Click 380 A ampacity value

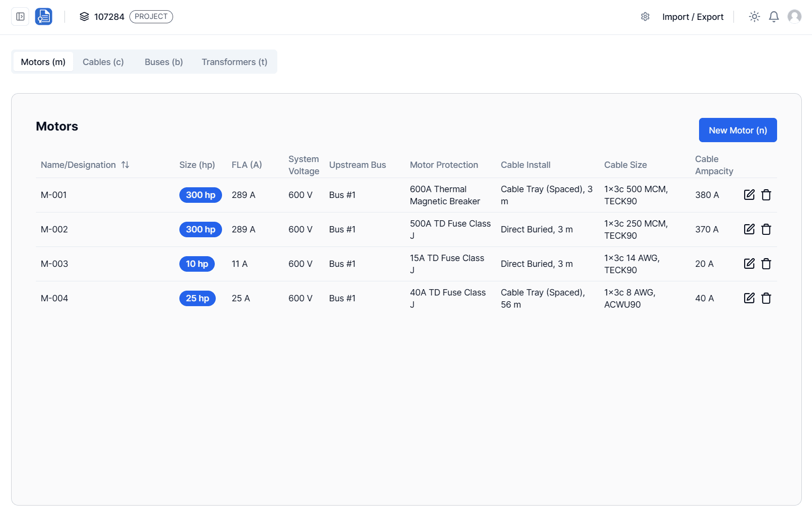707,195
